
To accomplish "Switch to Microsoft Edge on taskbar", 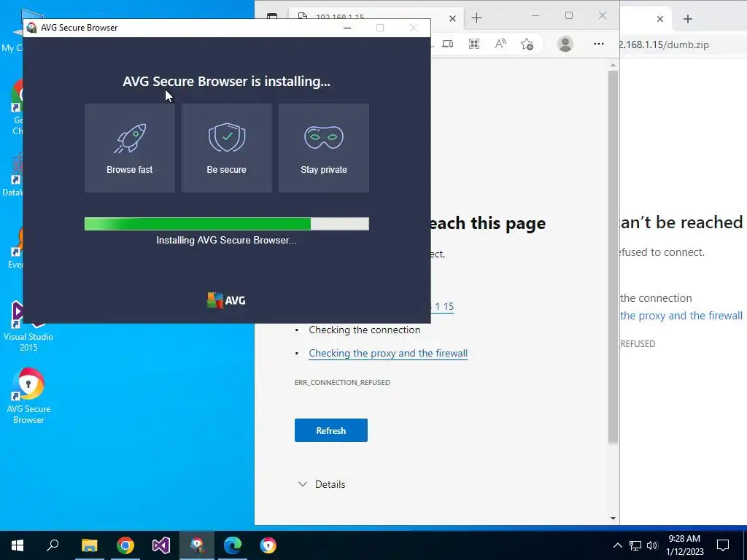I will point(233,545).
